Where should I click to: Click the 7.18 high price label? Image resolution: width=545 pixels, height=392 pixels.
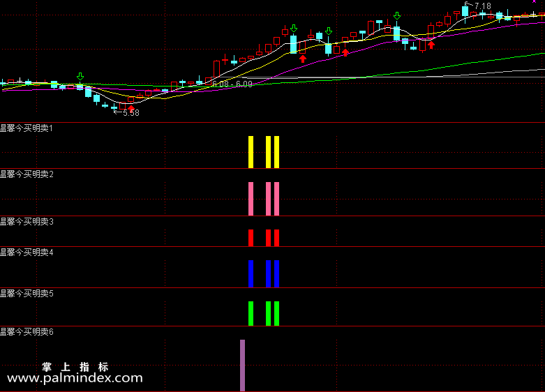[482, 6]
